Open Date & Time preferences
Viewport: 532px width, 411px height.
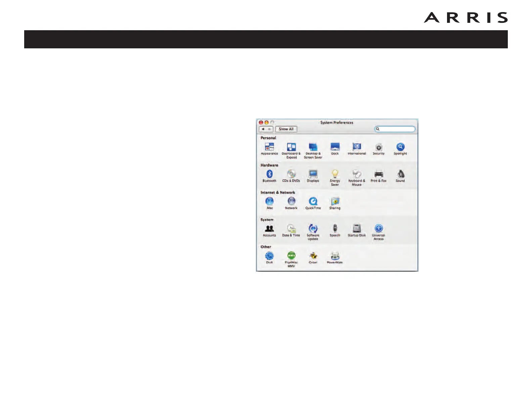[x=291, y=230]
